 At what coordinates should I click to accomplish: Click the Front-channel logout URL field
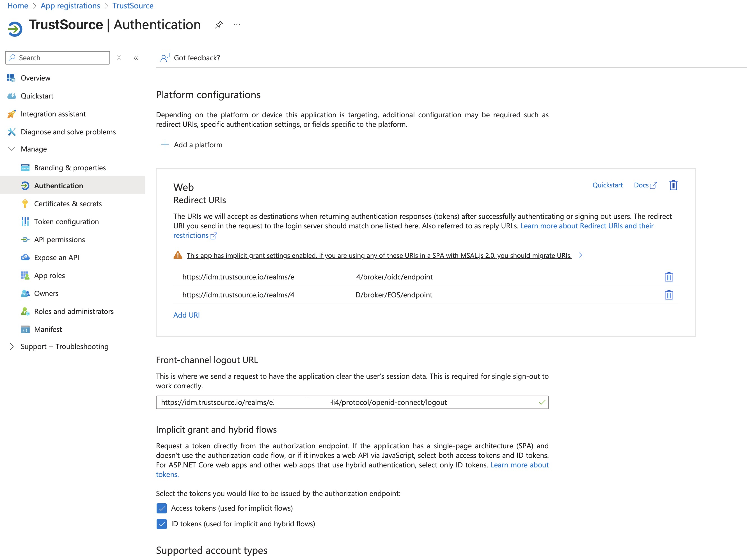click(x=352, y=402)
